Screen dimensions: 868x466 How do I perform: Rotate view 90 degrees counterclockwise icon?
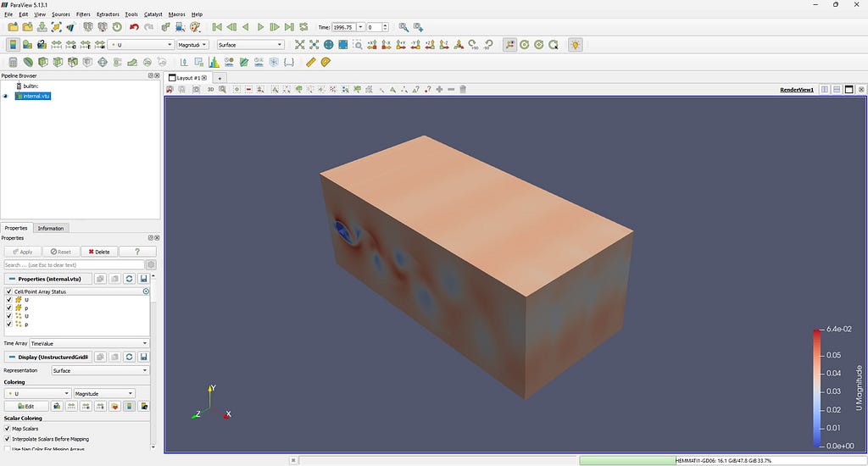tap(487, 45)
